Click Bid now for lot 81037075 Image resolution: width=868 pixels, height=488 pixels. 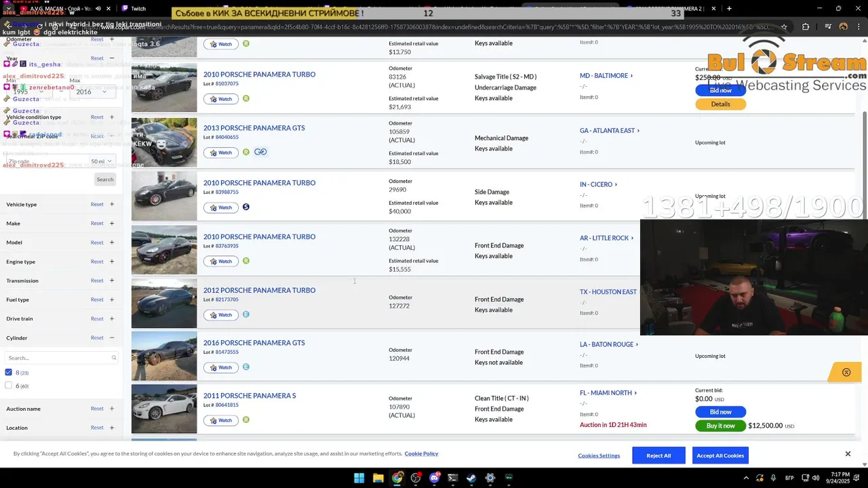point(720,90)
